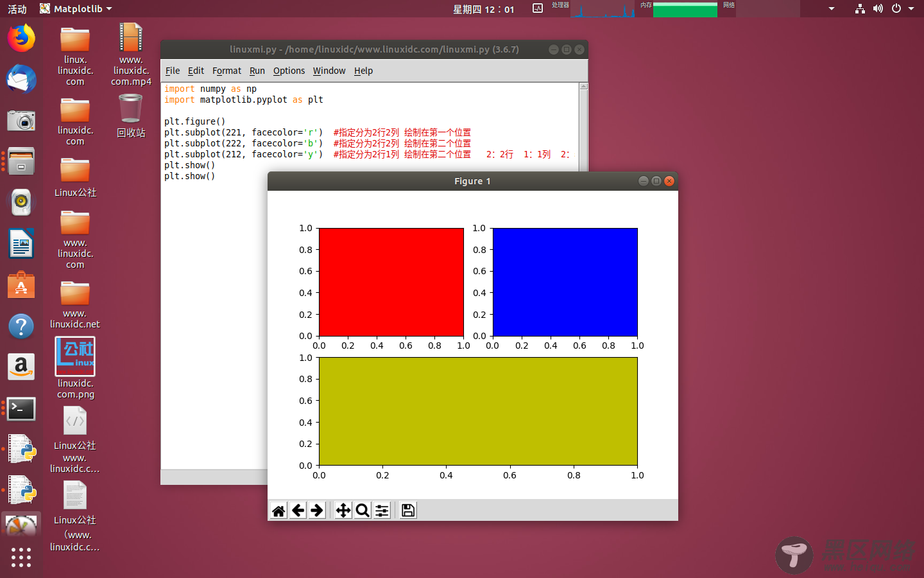Select the Linux公社 www.linuxidc.c… code file
Screen dimensions: 924x578
click(x=75, y=441)
